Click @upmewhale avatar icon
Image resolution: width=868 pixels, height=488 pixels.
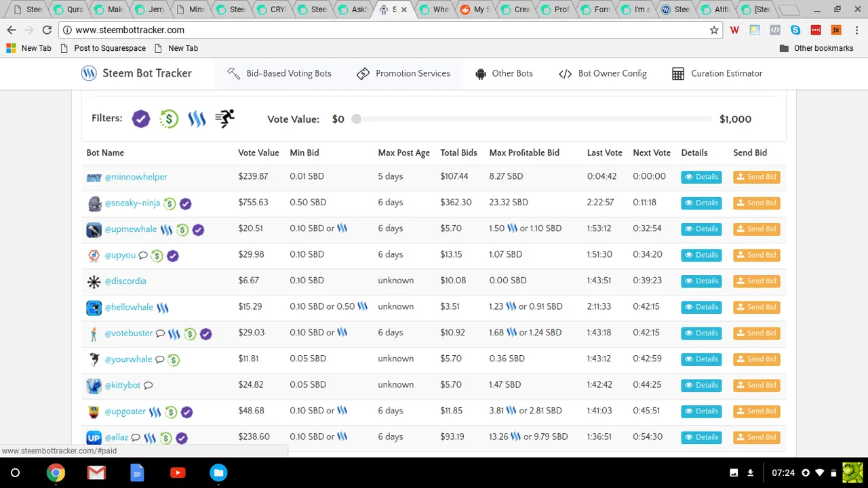tap(94, 230)
